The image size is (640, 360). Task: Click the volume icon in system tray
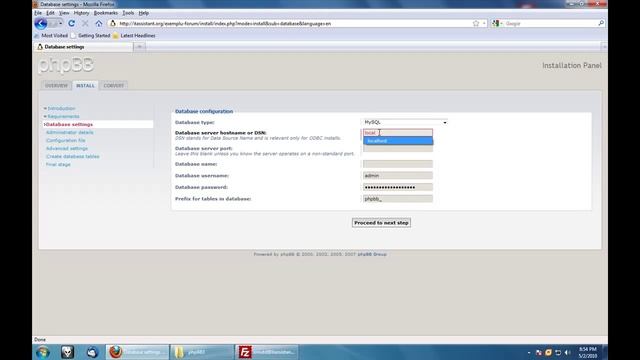tap(567, 352)
